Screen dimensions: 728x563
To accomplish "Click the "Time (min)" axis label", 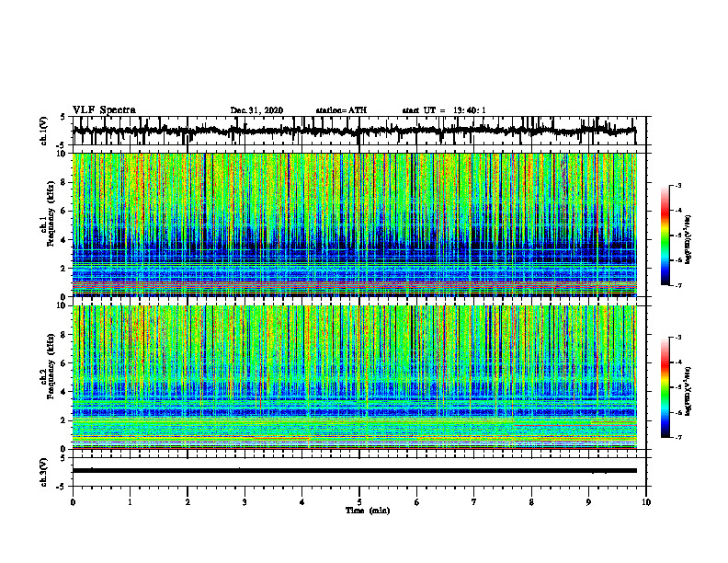I will coord(368,511).
